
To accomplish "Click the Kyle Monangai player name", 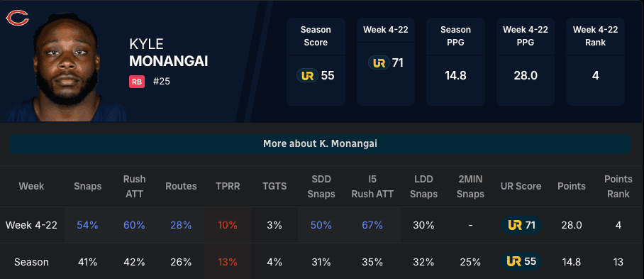I will click(x=168, y=53).
